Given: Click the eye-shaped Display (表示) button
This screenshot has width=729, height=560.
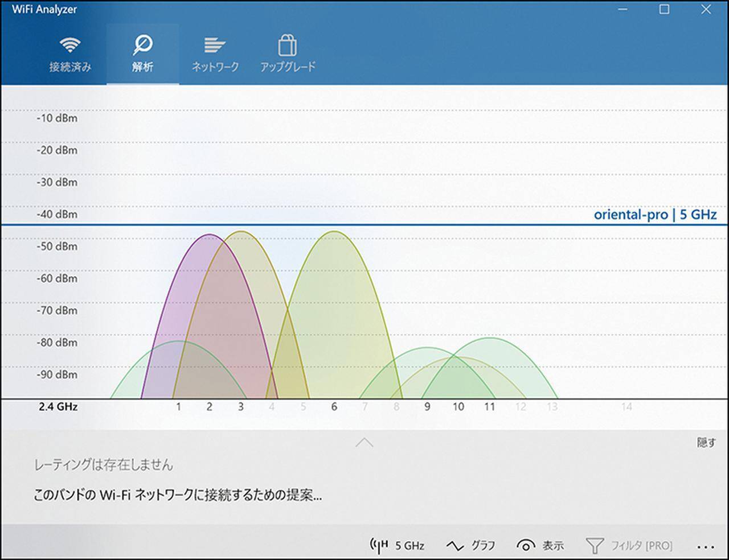Looking at the screenshot, I should coord(540,545).
